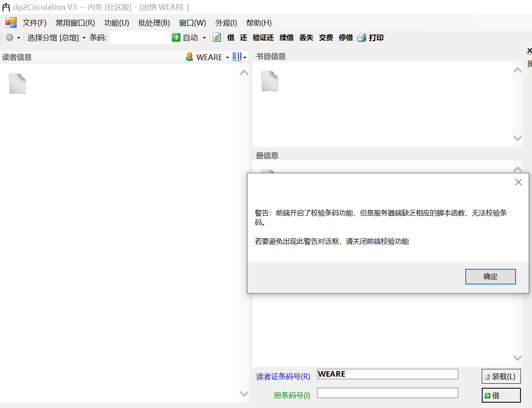The width and height of the screenshot is (532, 408).
Task: Click the refresh icon on the toolbar
Action: [x=217, y=37]
